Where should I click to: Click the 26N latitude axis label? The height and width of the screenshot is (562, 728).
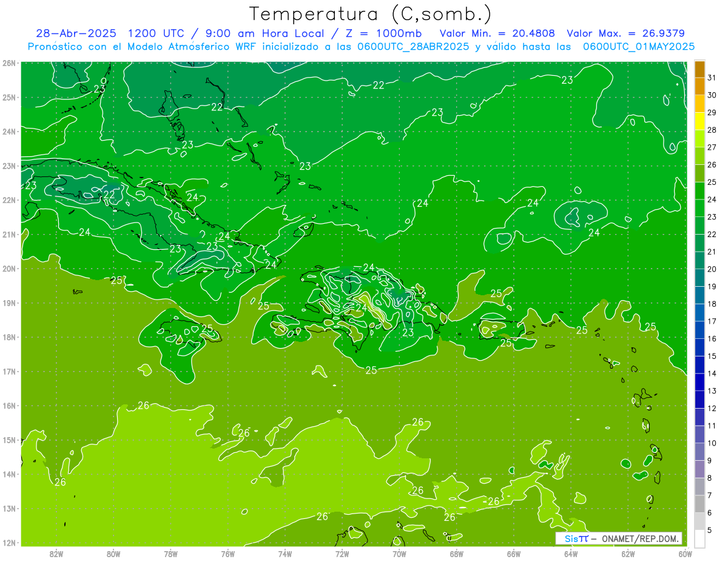[x=9, y=63]
